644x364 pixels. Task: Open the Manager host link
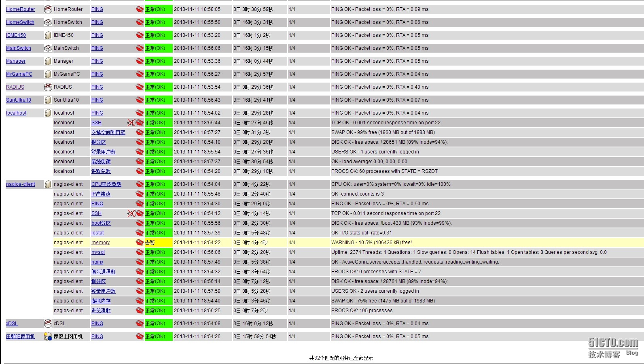coord(16,61)
